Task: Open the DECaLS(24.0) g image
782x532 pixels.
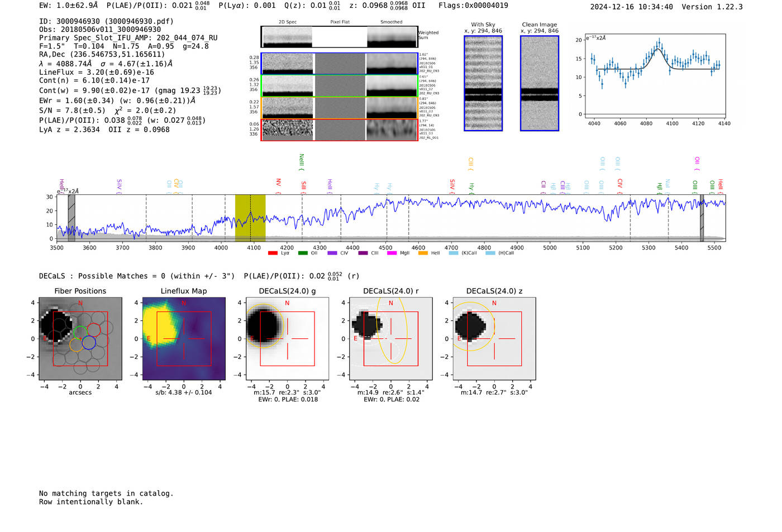Action: tap(287, 339)
